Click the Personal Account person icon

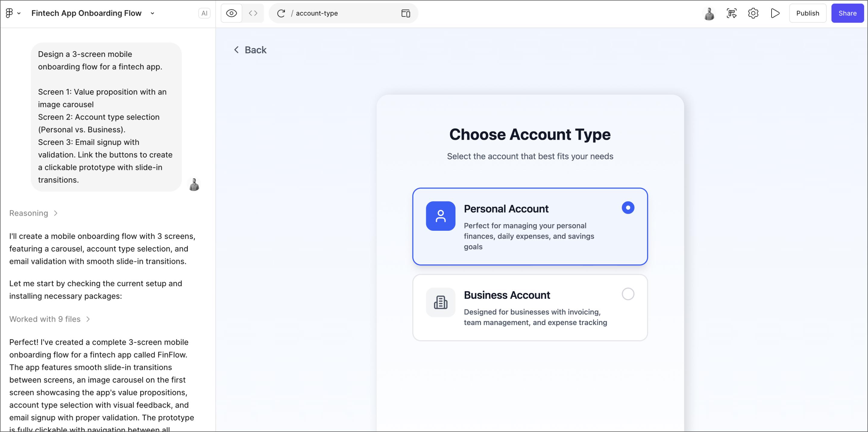(x=440, y=216)
